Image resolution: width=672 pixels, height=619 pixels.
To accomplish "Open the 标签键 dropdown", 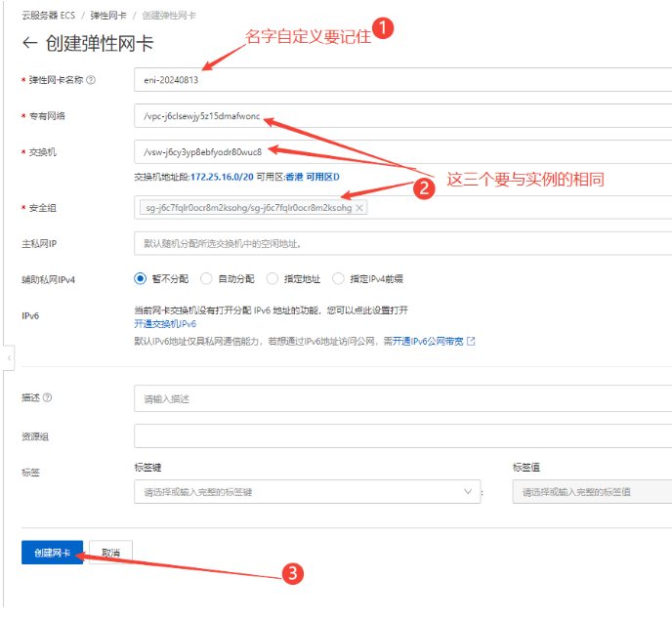I will click(307, 491).
